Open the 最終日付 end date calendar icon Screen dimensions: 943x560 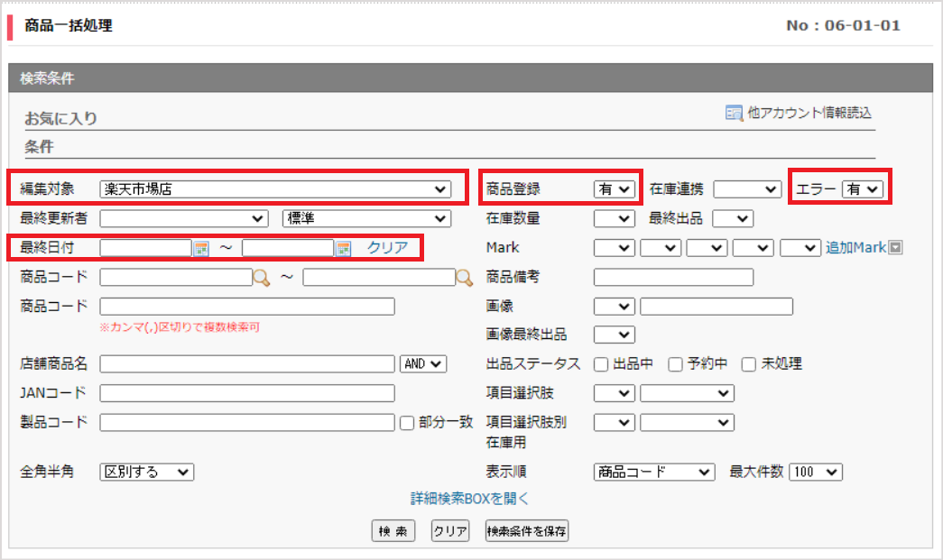click(344, 248)
